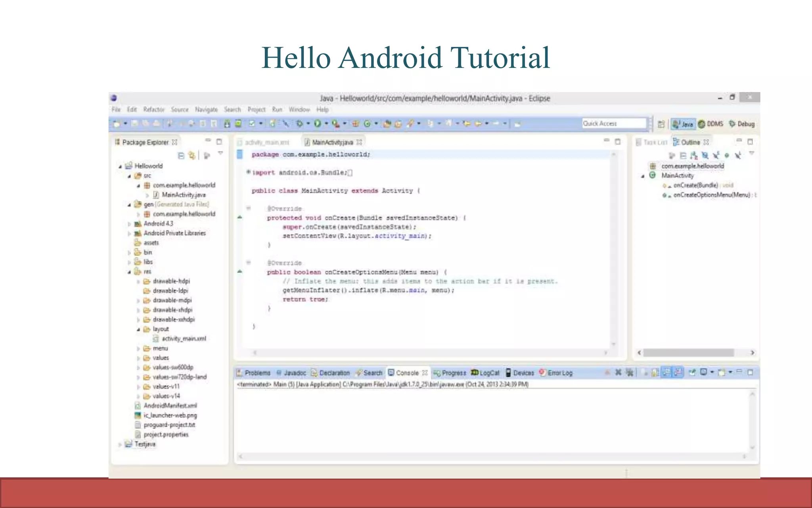Click the Quick Access search field
This screenshot has width=812, height=508.
(614, 123)
